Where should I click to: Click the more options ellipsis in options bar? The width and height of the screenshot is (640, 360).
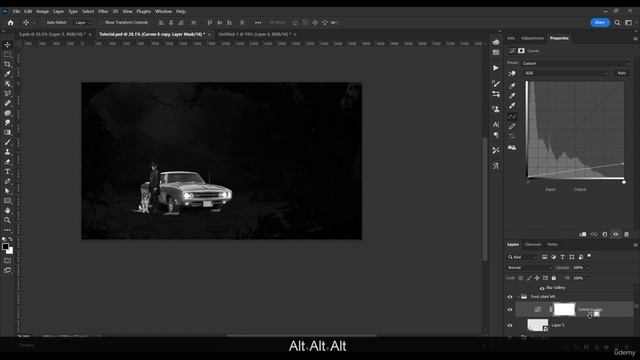coord(258,23)
